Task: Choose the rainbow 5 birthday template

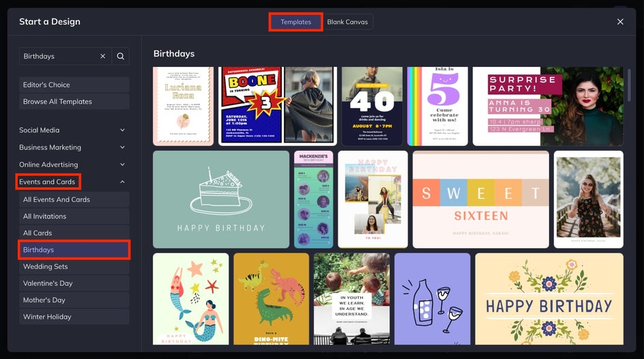Action: (x=437, y=106)
